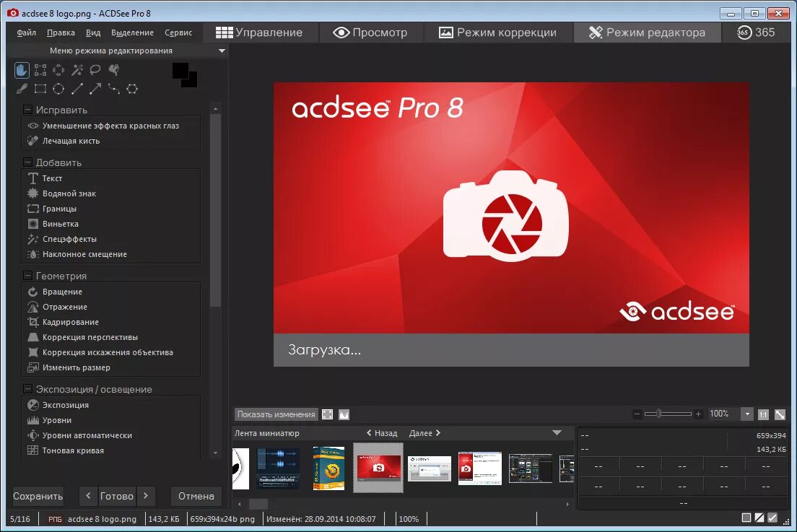Go to previous image beside Готово

(89, 495)
